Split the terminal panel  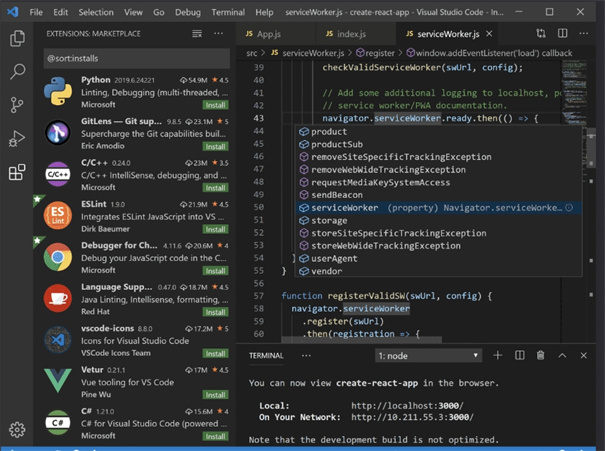pyautogui.click(x=520, y=355)
